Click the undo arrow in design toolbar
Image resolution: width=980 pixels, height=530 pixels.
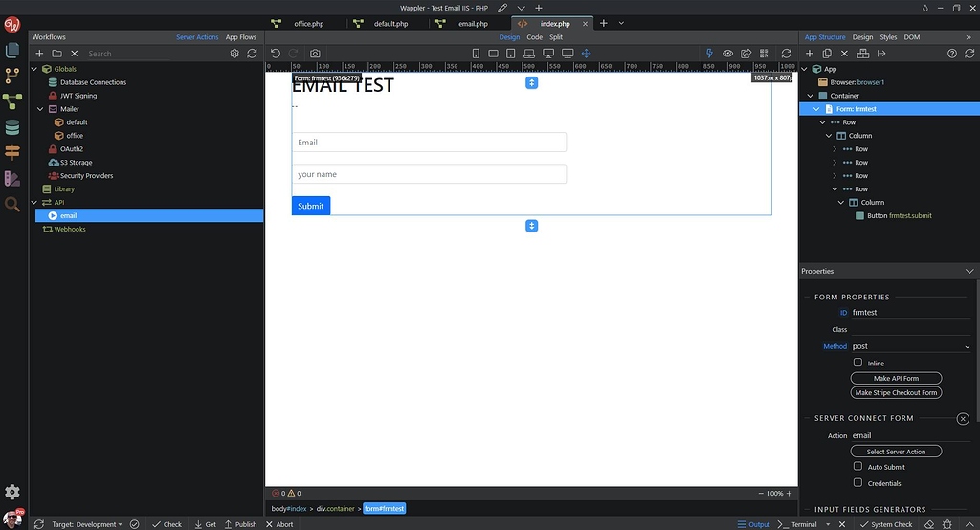pyautogui.click(x=276, y=54)
